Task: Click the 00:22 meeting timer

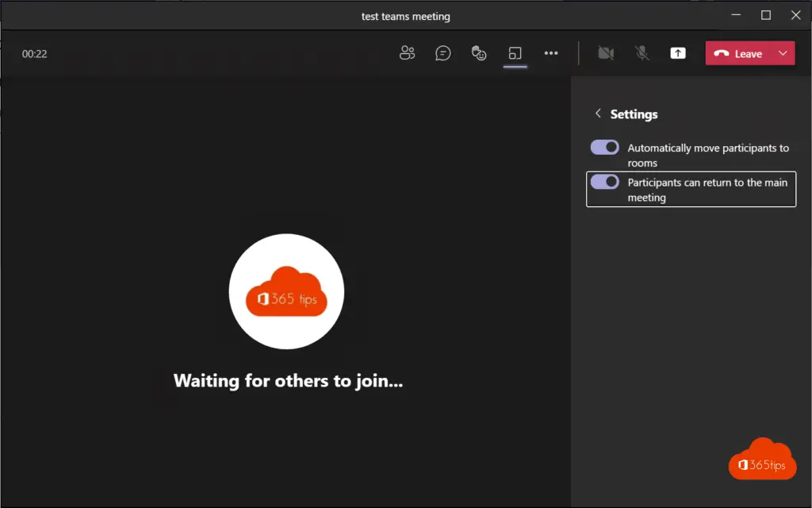Action: (35, 54)
